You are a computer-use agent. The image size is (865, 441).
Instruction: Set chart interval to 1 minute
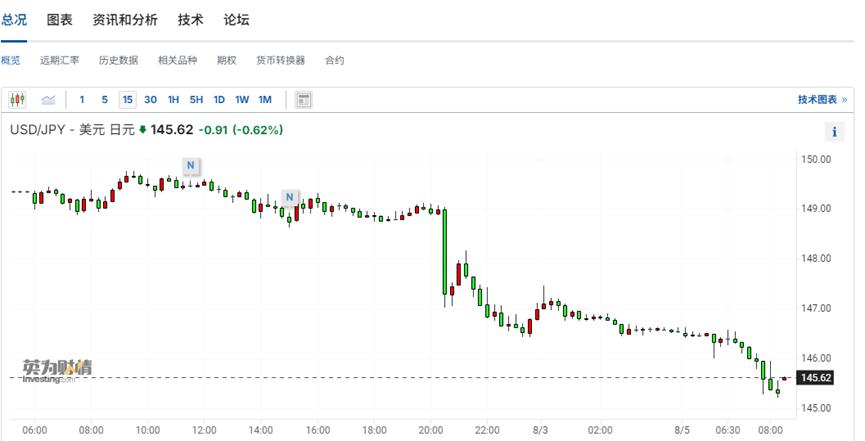82,99
